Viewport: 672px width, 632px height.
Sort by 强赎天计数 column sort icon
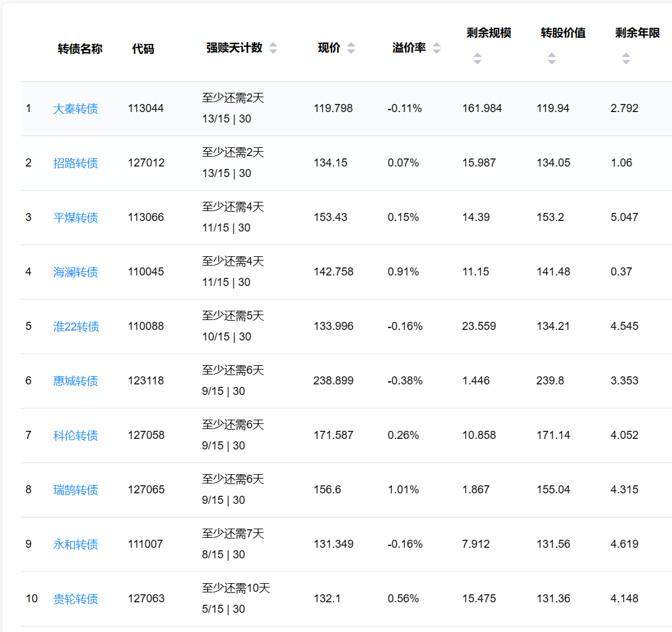(x=273, y=48)
